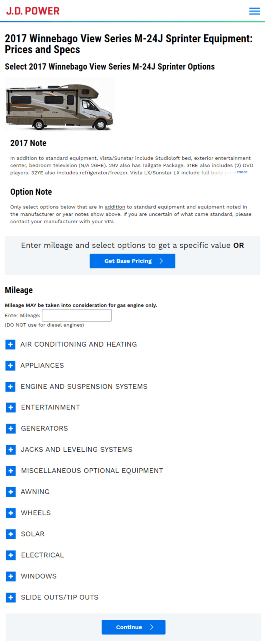Viewport: 265px width, 644px height.
Task: Click plus icon next to Entertainment
Action: point(10,407)
